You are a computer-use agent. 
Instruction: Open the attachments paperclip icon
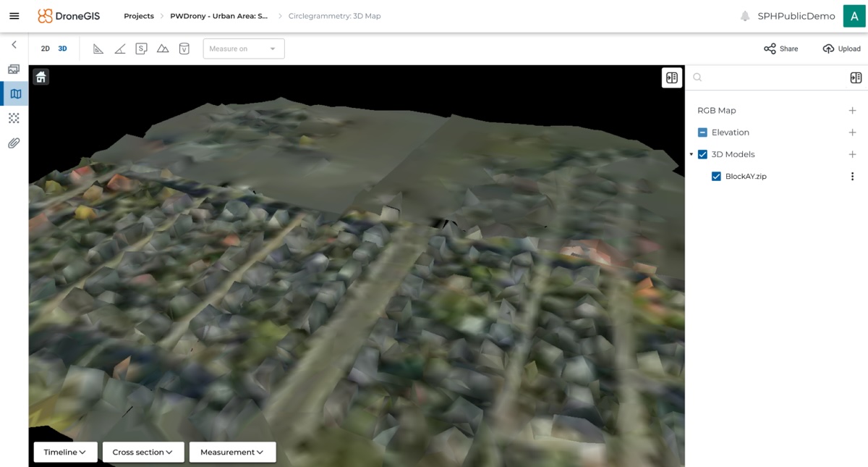[14, 143]
